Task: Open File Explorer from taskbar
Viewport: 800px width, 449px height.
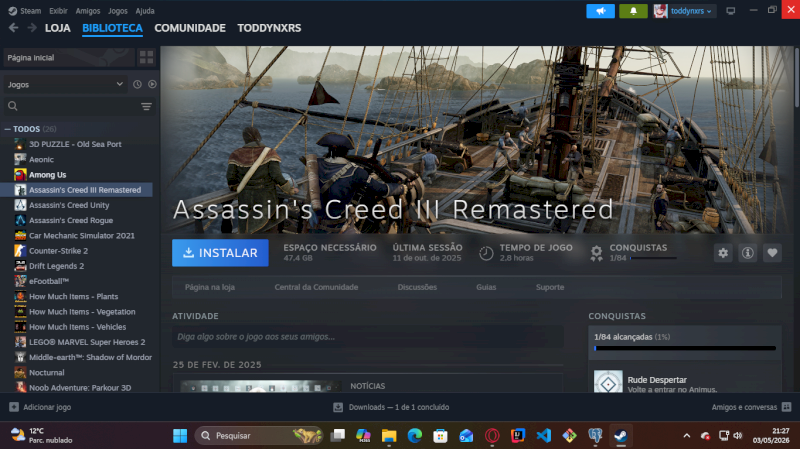Action: pyautogui.click(x=389, y=436)
